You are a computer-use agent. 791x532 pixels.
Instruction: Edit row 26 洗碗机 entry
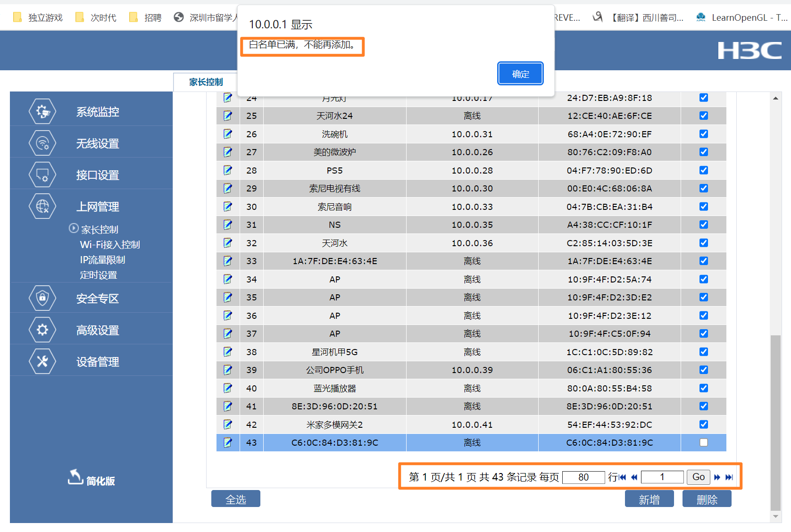coord(228,134)
